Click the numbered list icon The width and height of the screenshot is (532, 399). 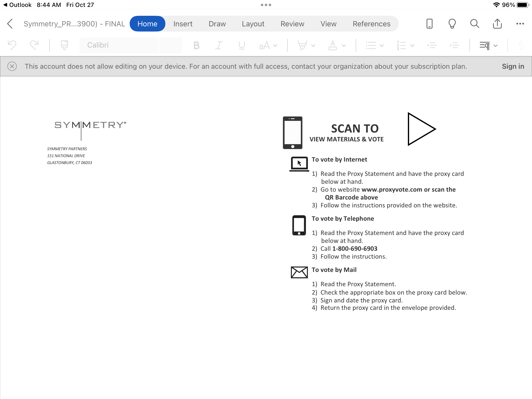coord(401,45)
